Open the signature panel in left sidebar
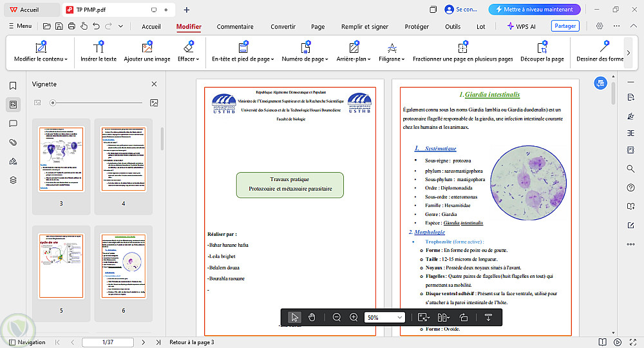 click(13, 161)
